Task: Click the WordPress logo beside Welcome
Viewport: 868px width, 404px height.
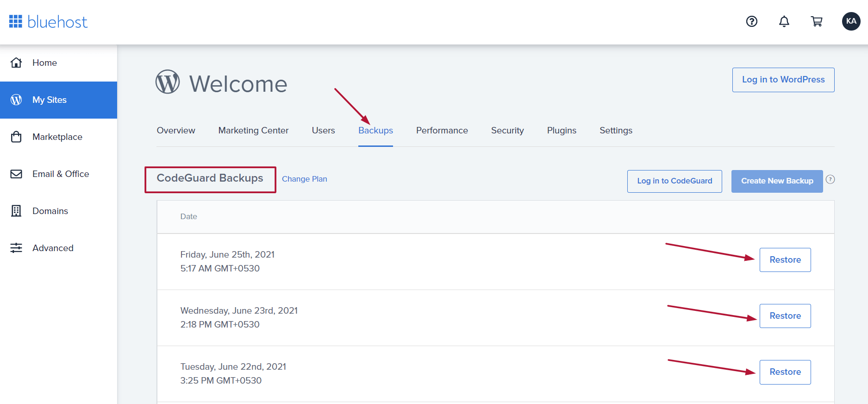Action: (168, 82)
